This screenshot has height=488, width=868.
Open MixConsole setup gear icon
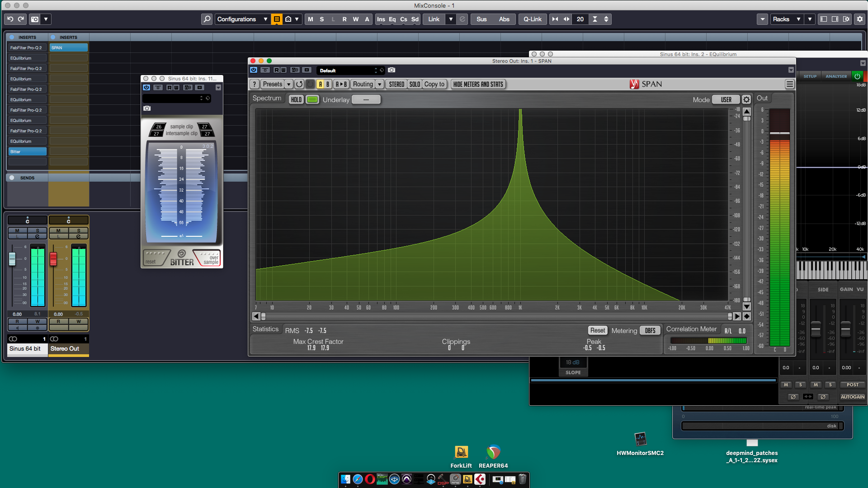pos(859,19)
